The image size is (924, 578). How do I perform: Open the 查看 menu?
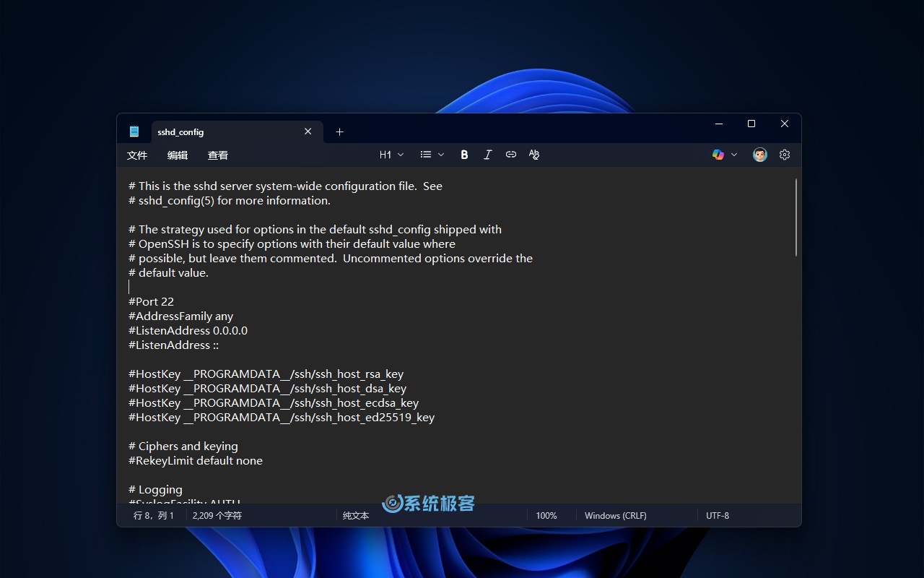pyautogui.click(x=217, y=155)
